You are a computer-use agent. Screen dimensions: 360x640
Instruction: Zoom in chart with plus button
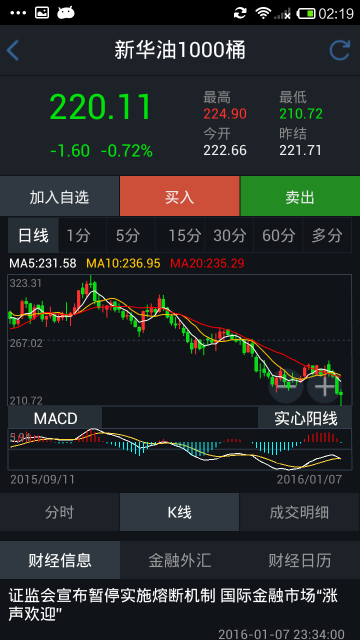pyautogui.click(x=324, y=385)
